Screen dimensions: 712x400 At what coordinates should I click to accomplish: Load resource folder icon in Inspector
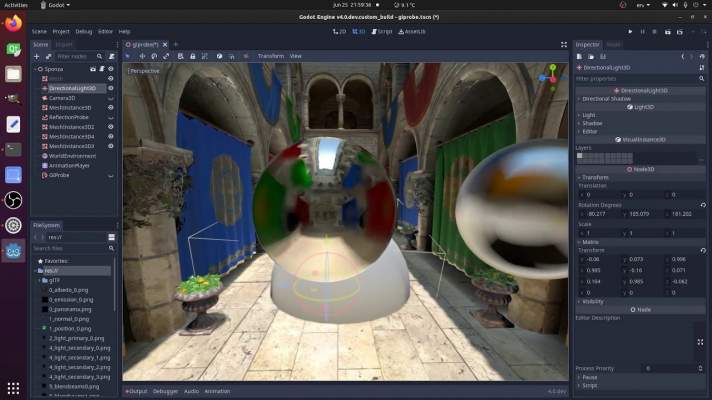point(591,57)
